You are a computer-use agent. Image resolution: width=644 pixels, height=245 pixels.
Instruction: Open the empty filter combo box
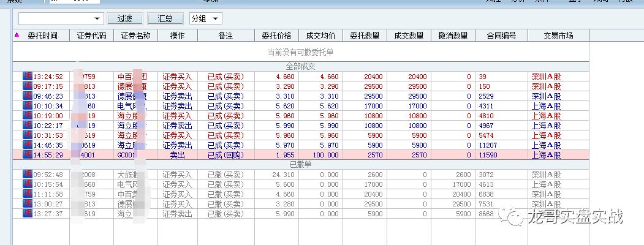(x=61, y=18)
